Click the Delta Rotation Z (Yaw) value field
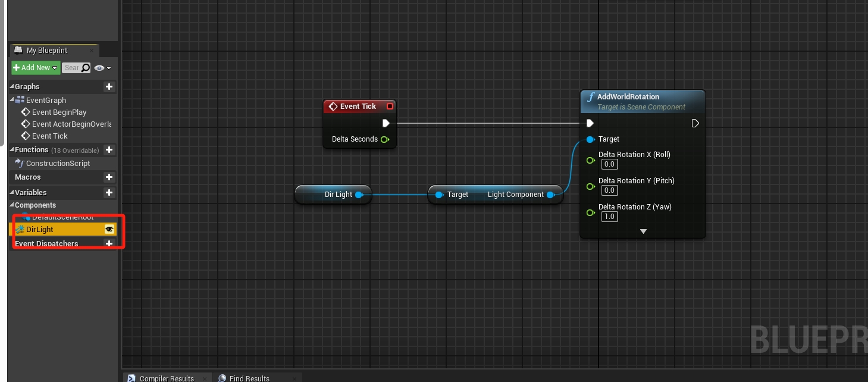Viewport: 868px width, 382px height. click(609, 217)
